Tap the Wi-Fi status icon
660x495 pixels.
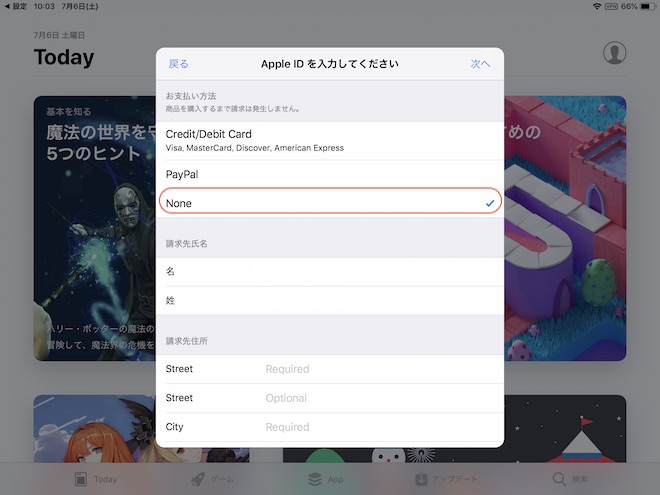tap(596, 6)
